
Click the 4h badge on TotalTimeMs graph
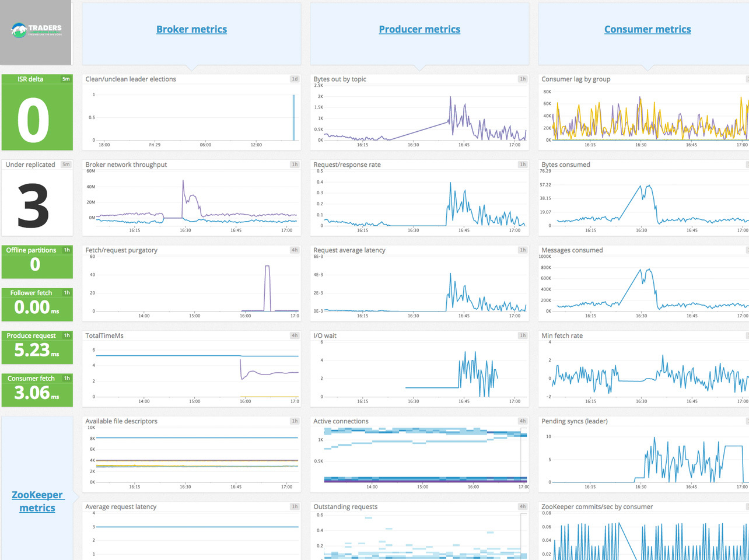[x=295, y=336]
